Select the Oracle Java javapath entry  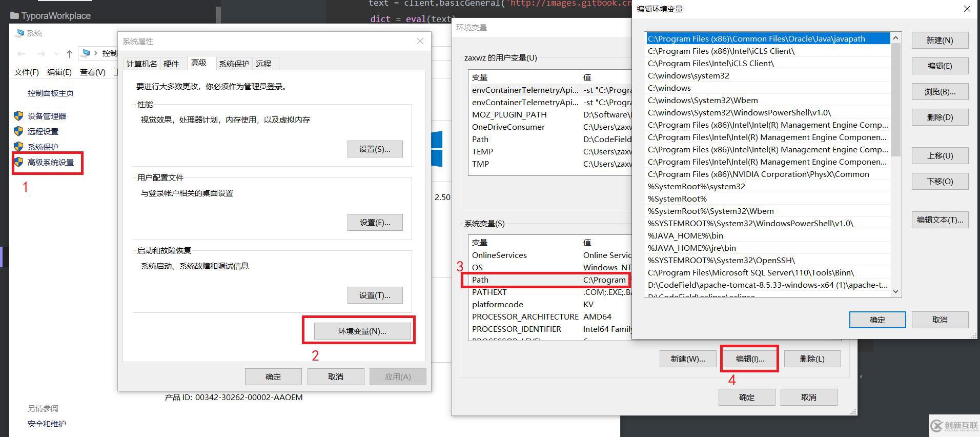[x=768, y=38]
